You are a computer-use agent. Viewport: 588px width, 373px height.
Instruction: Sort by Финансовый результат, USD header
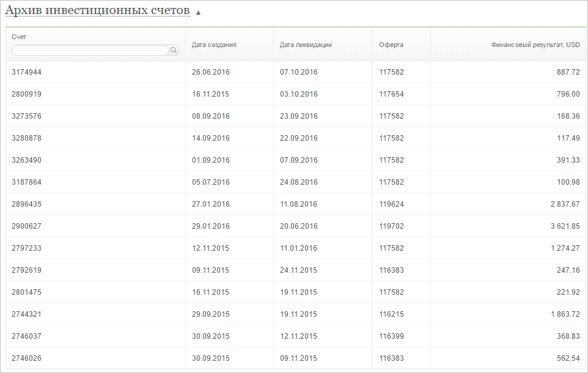[x=535, y=45]
